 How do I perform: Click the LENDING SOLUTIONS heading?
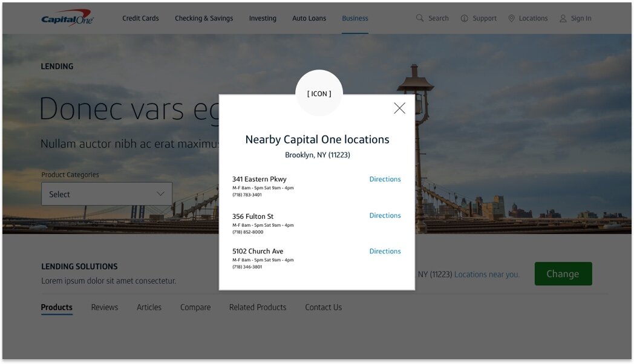click(x=79, y=267)
